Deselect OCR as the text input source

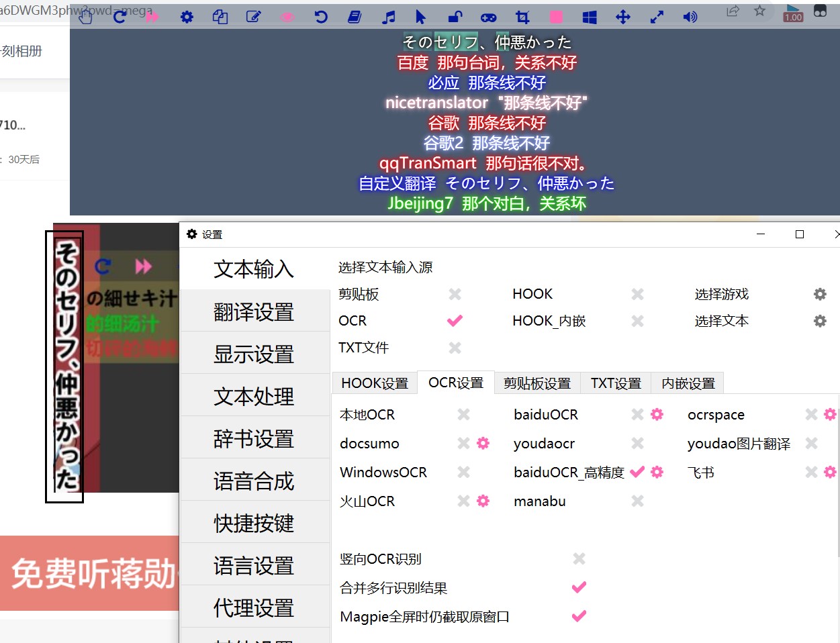[454, 321]
